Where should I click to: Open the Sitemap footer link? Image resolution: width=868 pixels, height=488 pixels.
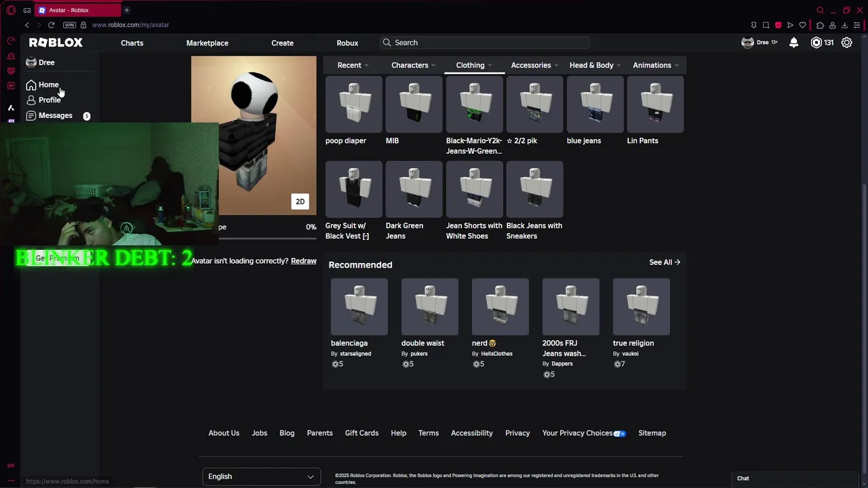coord(652,433)
